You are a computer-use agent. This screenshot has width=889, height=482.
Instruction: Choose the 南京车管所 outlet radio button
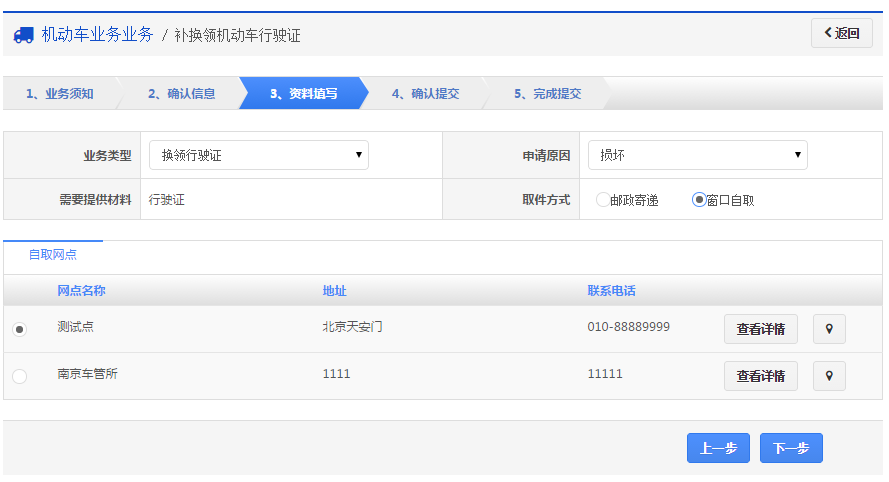tap(20, 376)
